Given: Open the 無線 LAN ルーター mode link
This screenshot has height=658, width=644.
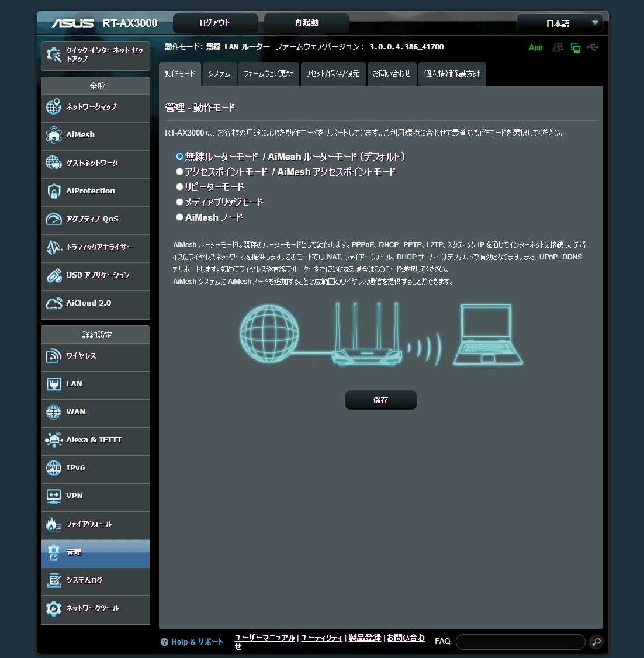Looking at the screenshot, I should [x=238, y=47].
